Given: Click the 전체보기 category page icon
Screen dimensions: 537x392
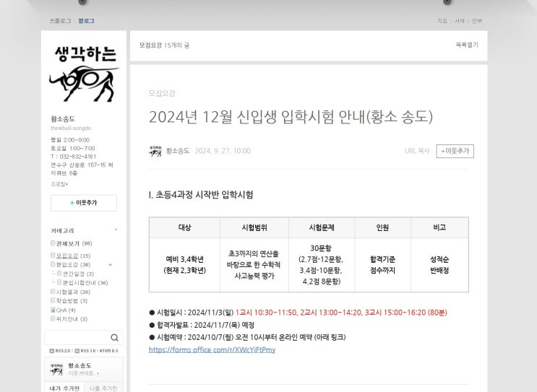Looking at the screenshot, I should tap(53, 243).
